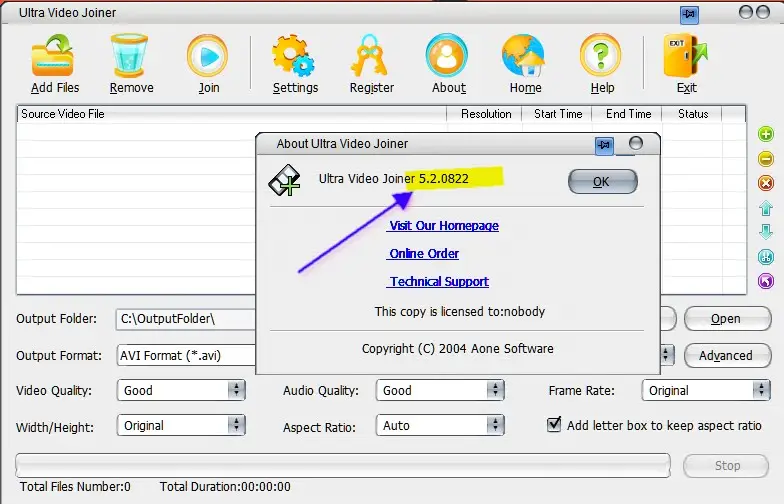Viewport: 784px width, 504px height.
Task: Click the blue scissors cut icon in sidebar
Action: pyautogui.click(x=766, y=256)
